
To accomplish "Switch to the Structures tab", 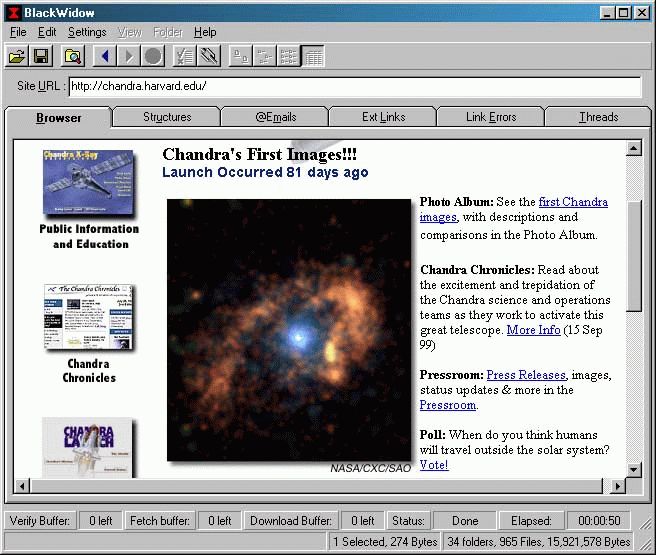I will pyautogui.click(x=167, y=117).
